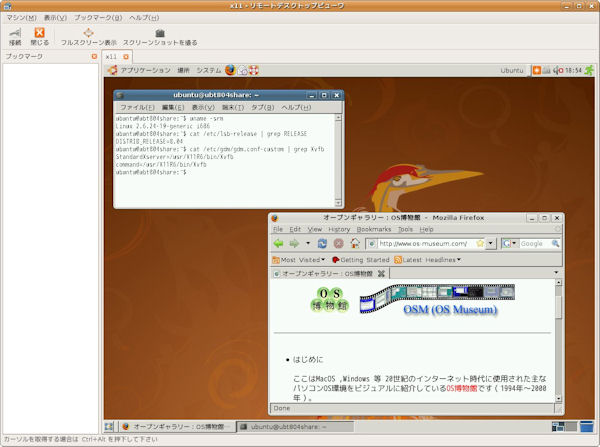Click the workspace switcher on bottom panel

(564, 426)
